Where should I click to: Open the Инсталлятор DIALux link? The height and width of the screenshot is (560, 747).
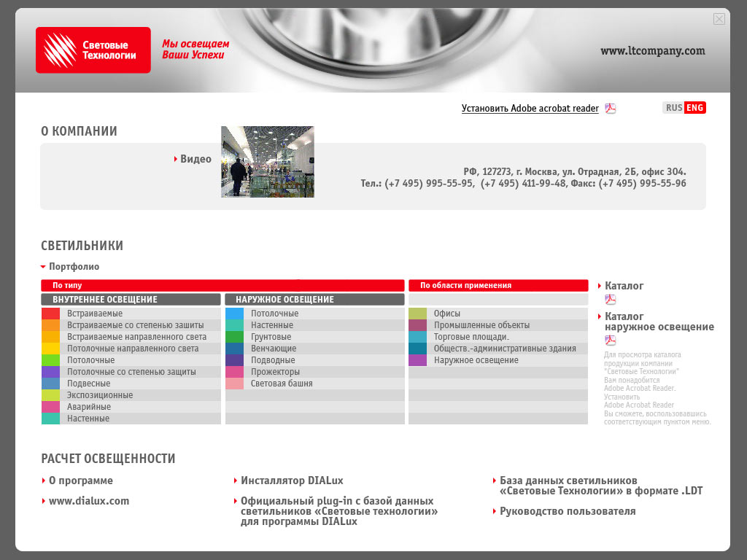(x=292, y=481)
